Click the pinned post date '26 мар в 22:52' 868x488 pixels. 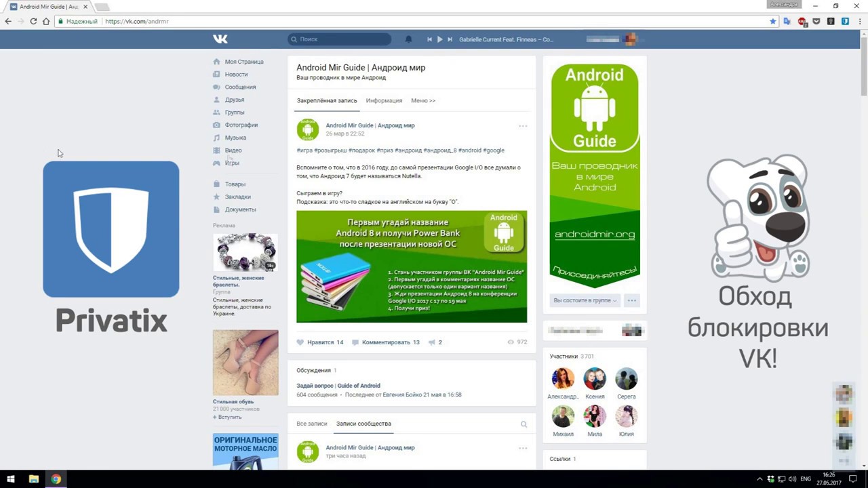(345, 134)
